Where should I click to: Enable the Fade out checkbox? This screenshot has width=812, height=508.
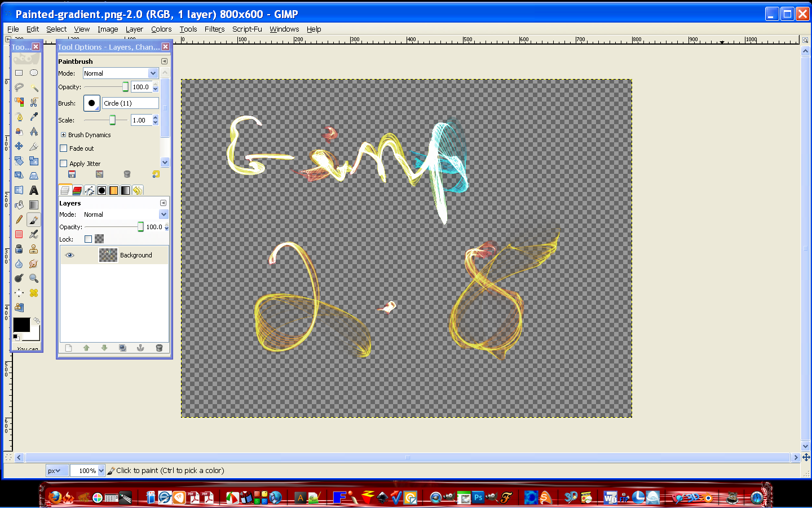(x=64, y=148)
